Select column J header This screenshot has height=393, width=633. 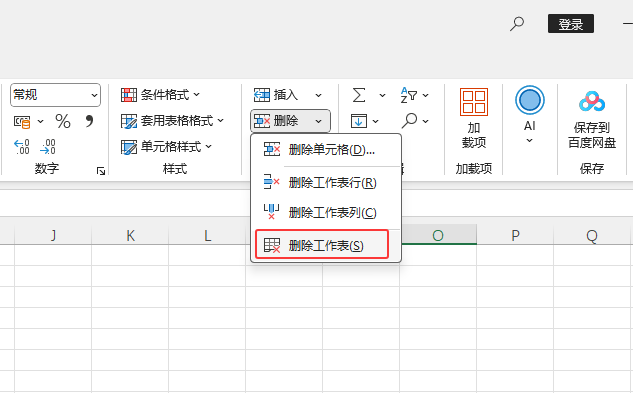pyautogui.click(x=53, y=235)
